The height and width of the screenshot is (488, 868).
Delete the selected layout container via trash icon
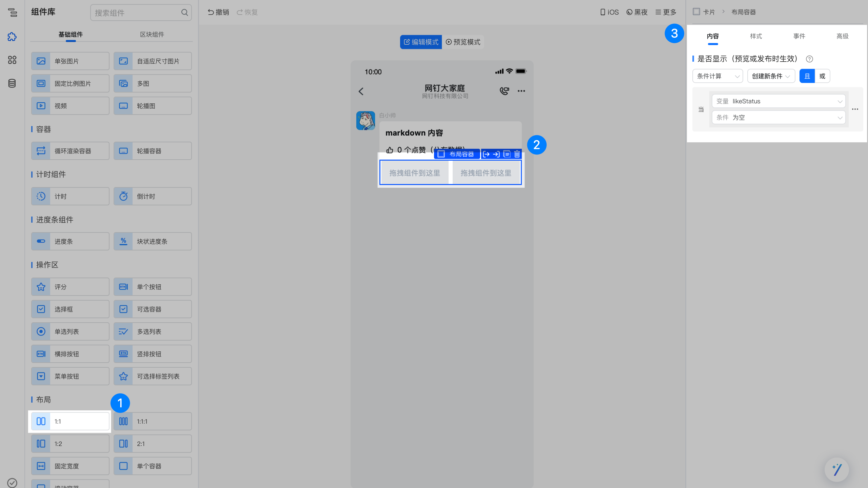tap(517, 154)
